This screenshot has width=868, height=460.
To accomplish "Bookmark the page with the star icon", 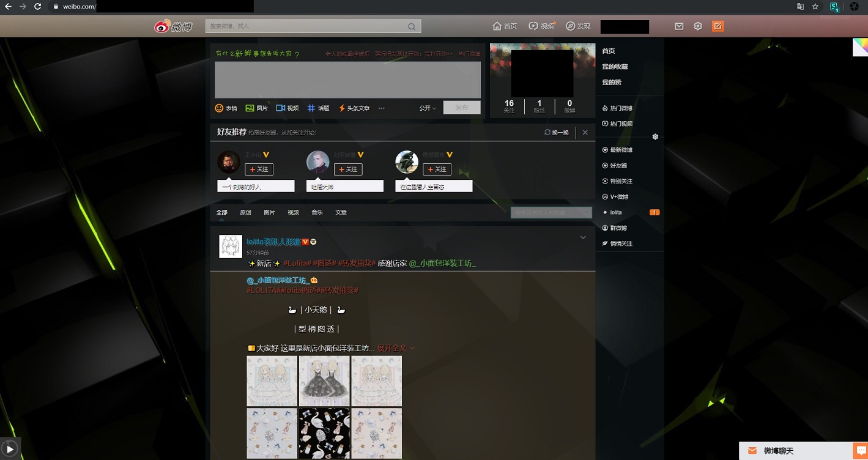I will click(x=815, y=6).
